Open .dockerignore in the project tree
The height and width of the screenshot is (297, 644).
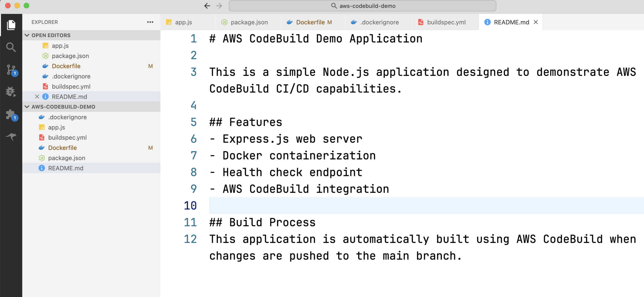click(x=67, y=117)
